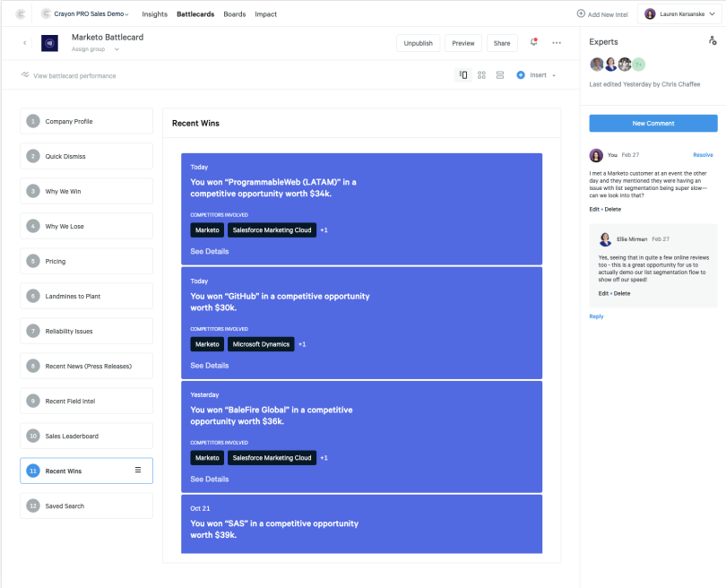This screenshot has width=726, height=588.
Task: Click Salesforce Marketing Cloud tag on BaleFire win
Action: [x=272, y=458]
